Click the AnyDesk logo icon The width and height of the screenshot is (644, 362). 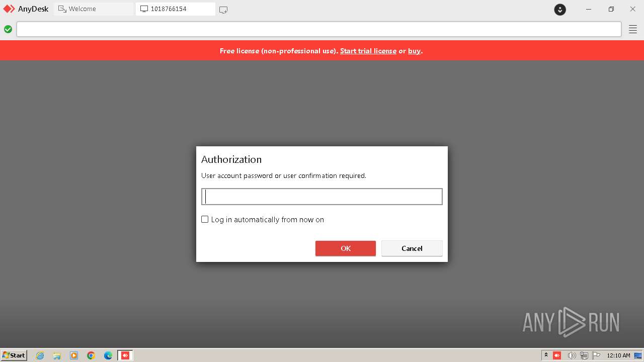pyautogui.click(x=9, y=9)
